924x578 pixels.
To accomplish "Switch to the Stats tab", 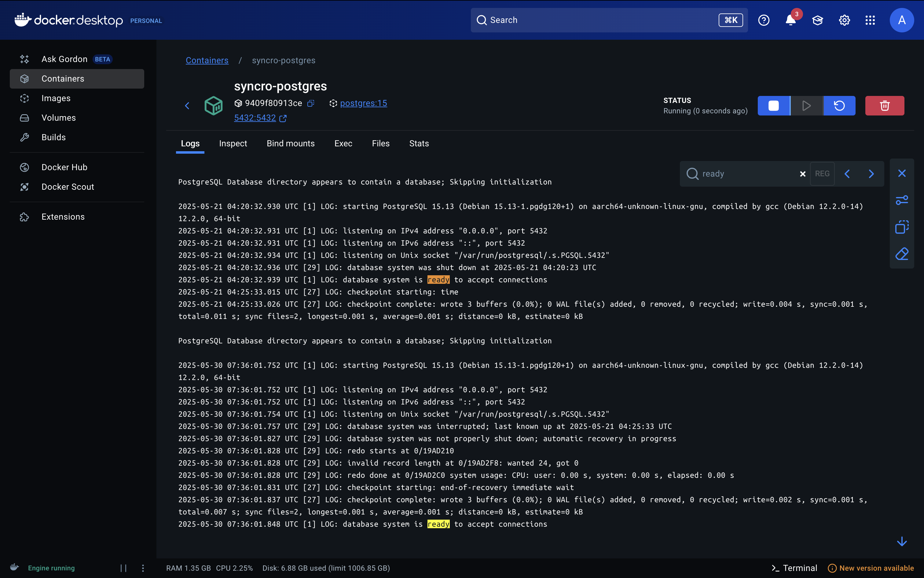I will pos(419,144).
